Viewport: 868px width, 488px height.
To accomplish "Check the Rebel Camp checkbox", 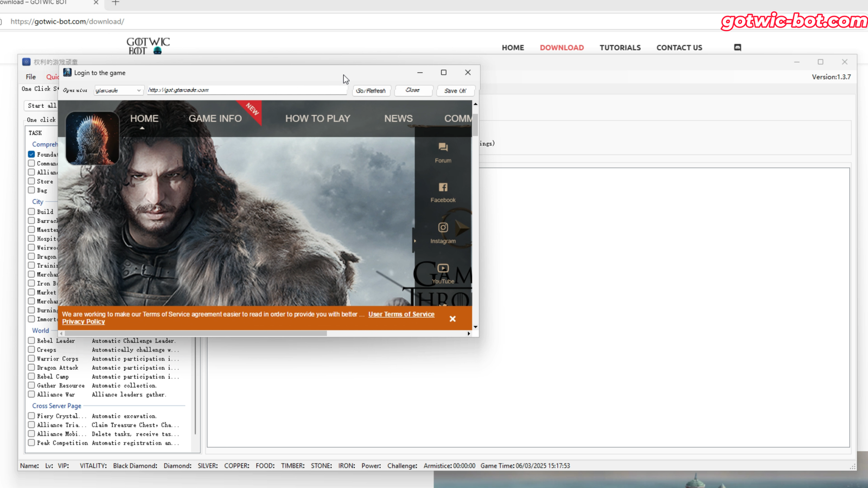I will (31, 377).
